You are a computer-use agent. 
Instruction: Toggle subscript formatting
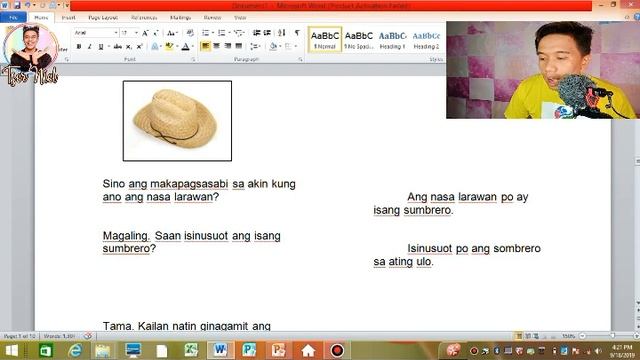pos(129,47)
